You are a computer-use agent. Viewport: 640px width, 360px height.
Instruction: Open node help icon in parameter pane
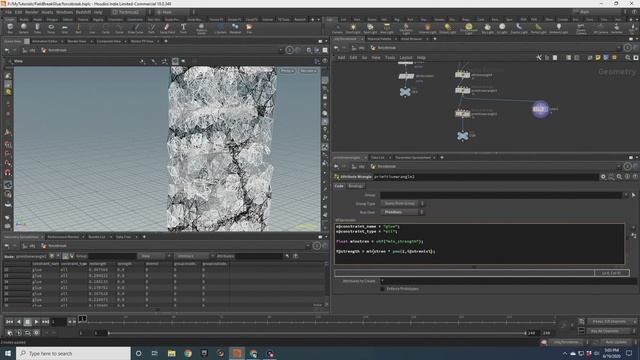(x=635, y=177)
